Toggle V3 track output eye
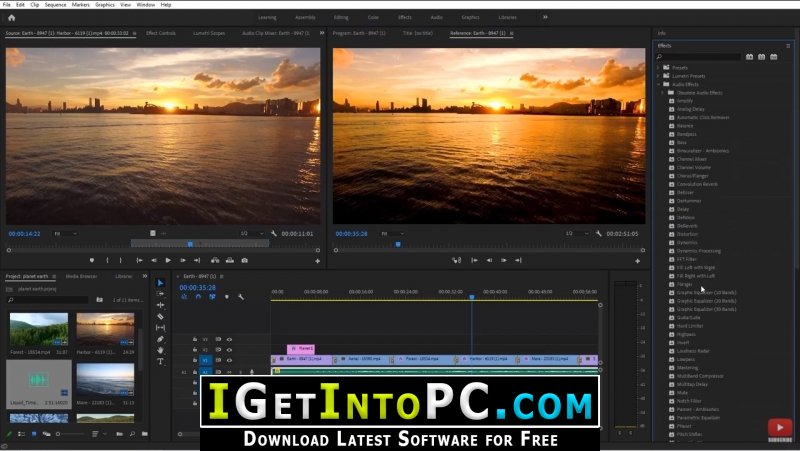Screen dimensions: 800x451 tap(229, 339)
